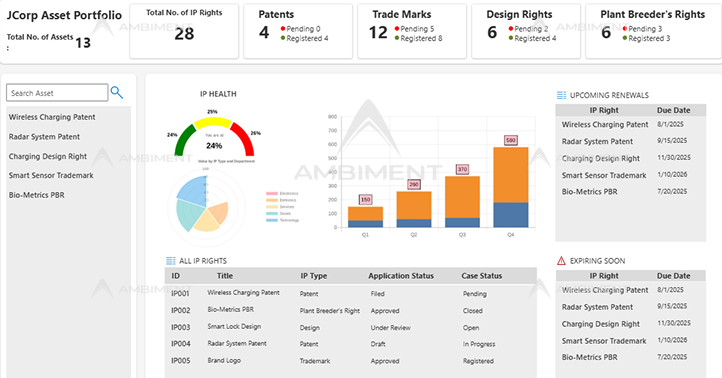Open the Plant Breeder's Rights card count
The width and height of the screenshot is (722, 378).
coord(606,32)
